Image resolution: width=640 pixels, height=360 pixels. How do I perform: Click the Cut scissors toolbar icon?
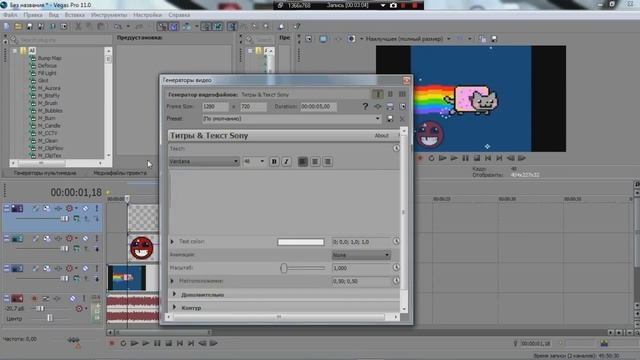click(x=78, y=27)
